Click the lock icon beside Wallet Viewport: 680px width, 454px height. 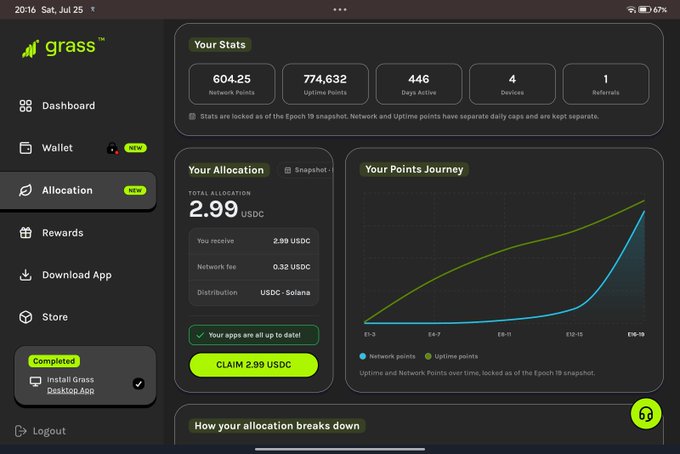112,148
